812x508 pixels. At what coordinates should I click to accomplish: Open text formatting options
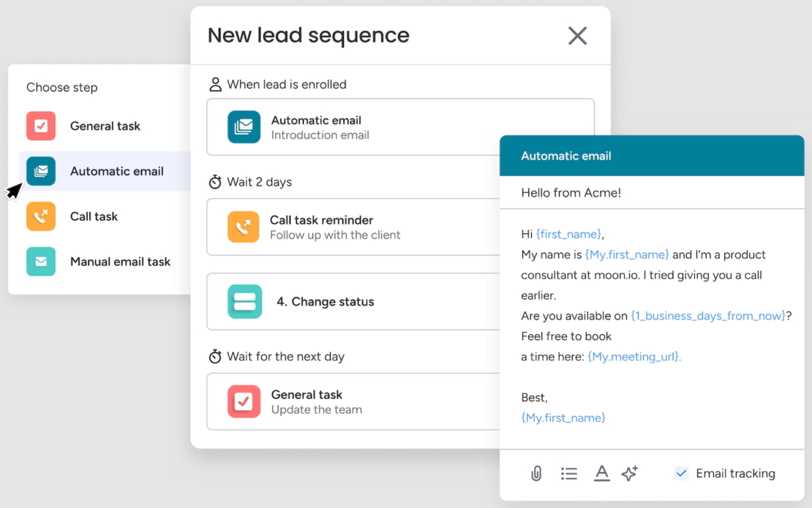(x=601, y=474)
